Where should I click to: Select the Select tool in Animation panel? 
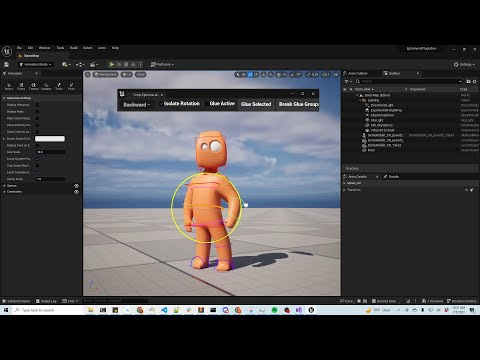coord(9,86)
